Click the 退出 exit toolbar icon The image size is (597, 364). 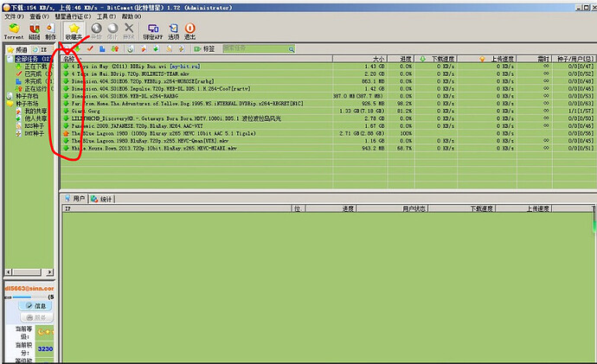(x=190, y=31)
